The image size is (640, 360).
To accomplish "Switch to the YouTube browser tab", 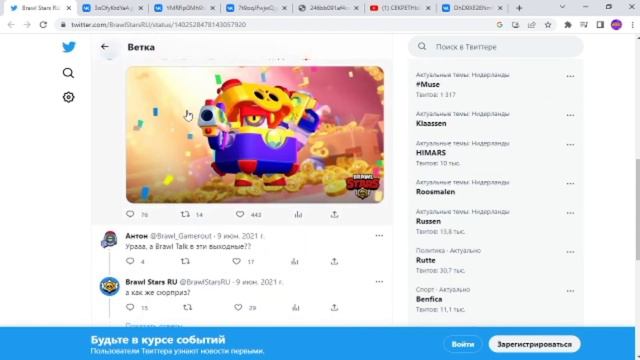I will (x=400, y=8).
